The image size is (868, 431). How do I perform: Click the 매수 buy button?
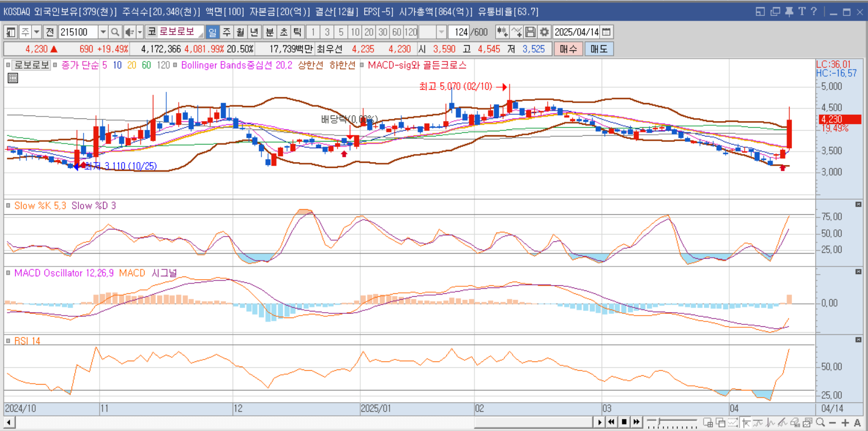tap(569, 49)
